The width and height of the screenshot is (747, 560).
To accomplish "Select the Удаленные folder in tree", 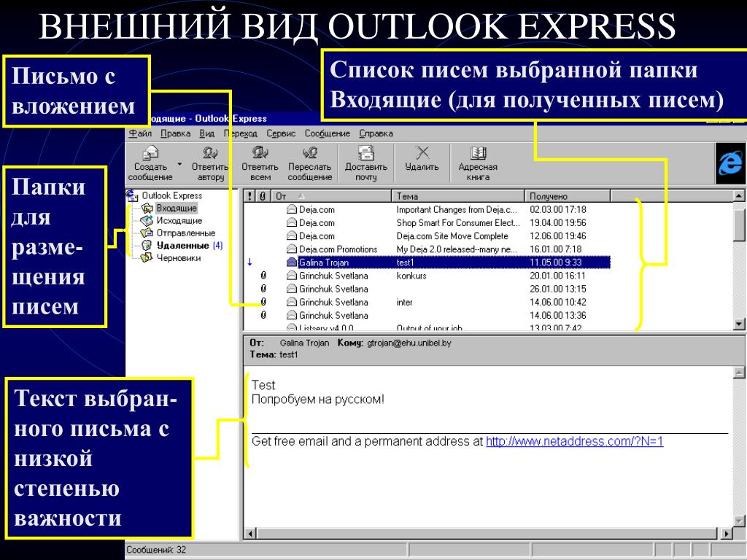I will [182, 246].
